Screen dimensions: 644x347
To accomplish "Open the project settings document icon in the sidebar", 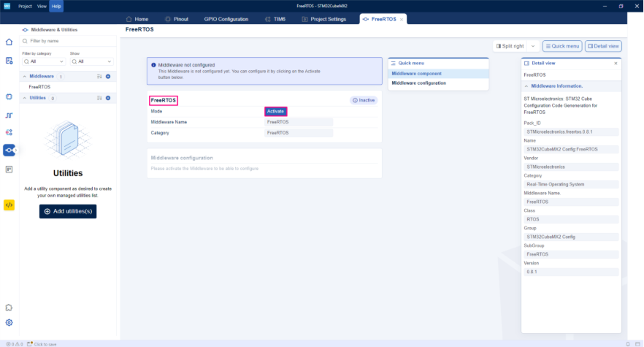I will point(9,61).
